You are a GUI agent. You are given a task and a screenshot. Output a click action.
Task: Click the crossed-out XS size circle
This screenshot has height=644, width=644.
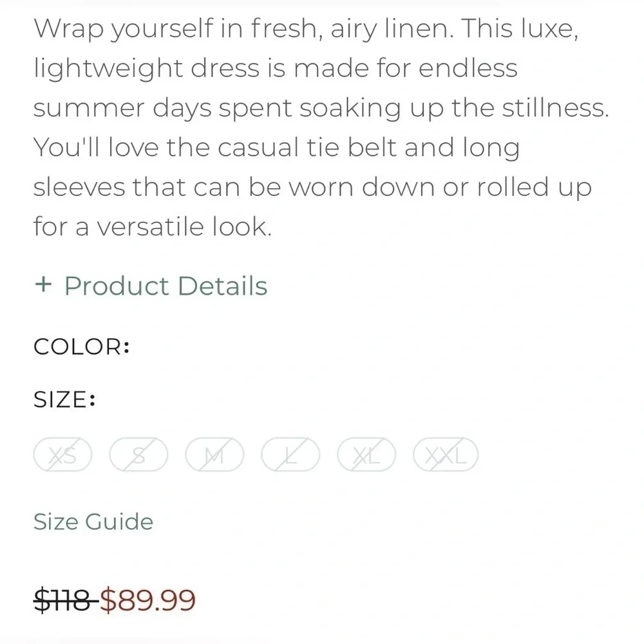coord(62,454)
